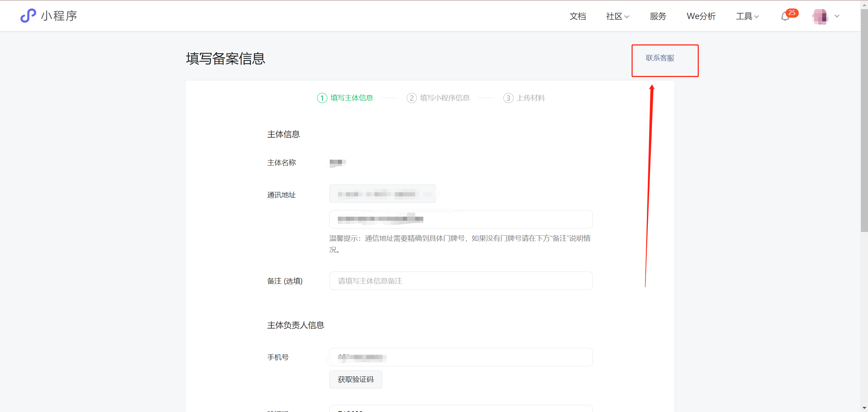Click the step 2 circle icon
The width and height of the screenshot is (868, 412).
tap(411, 98)
